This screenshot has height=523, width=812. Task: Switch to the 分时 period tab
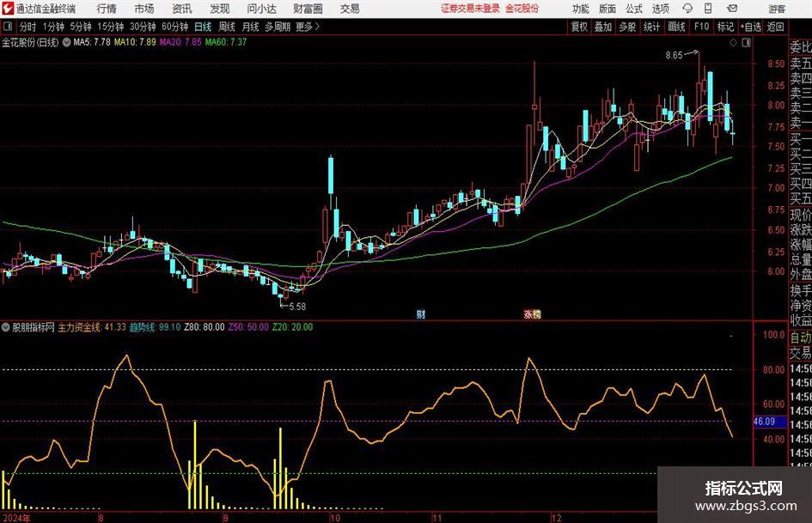click(27, 27)
